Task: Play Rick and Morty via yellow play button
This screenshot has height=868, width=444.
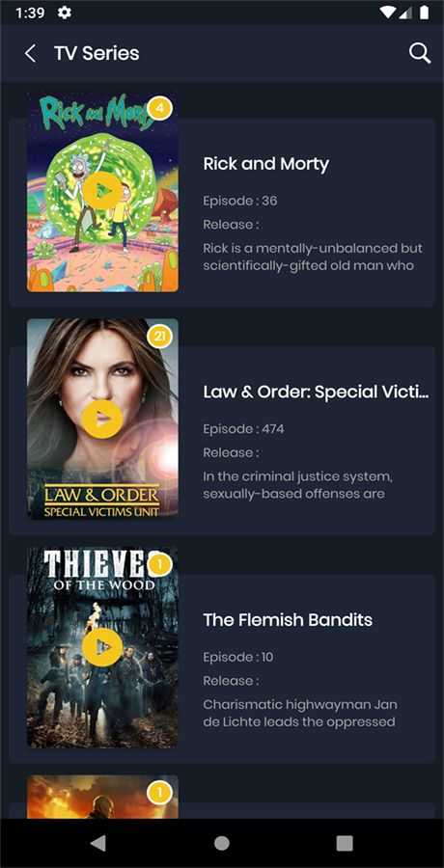Action: click(102, 191)
